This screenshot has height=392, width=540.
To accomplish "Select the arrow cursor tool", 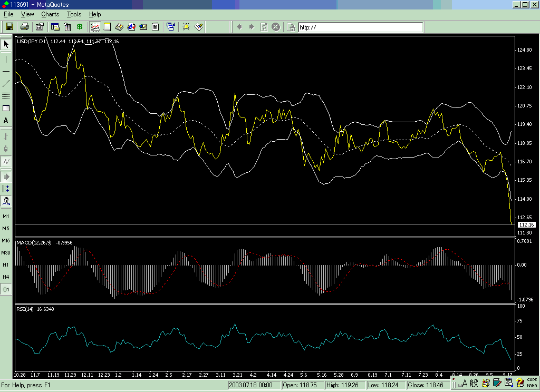I will (6, 44).
